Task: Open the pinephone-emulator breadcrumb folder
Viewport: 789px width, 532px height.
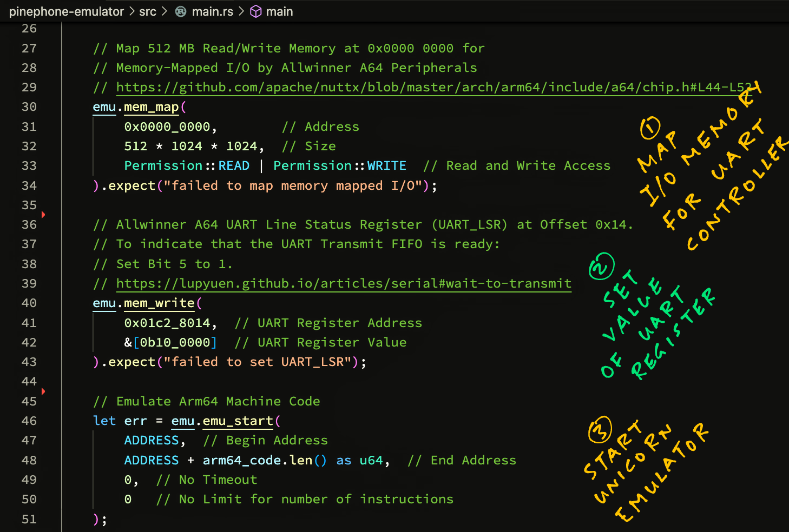Action: click(66, 11)
